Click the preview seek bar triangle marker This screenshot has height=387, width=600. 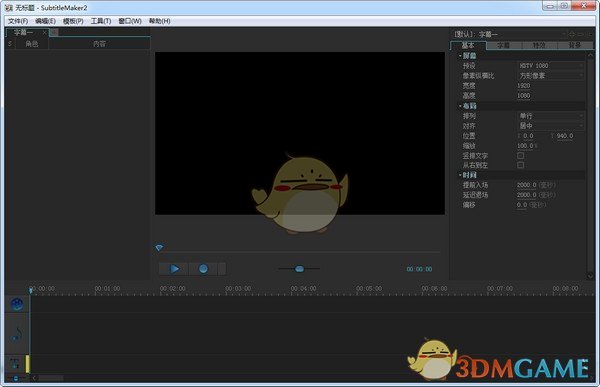point(159,248)
